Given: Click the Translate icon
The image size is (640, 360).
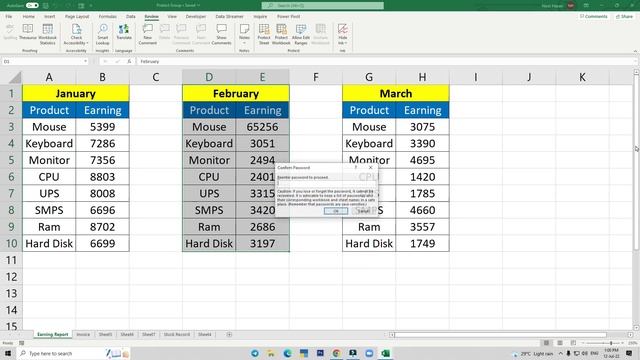Looking at the screenshot, I should tap(124, 29).
